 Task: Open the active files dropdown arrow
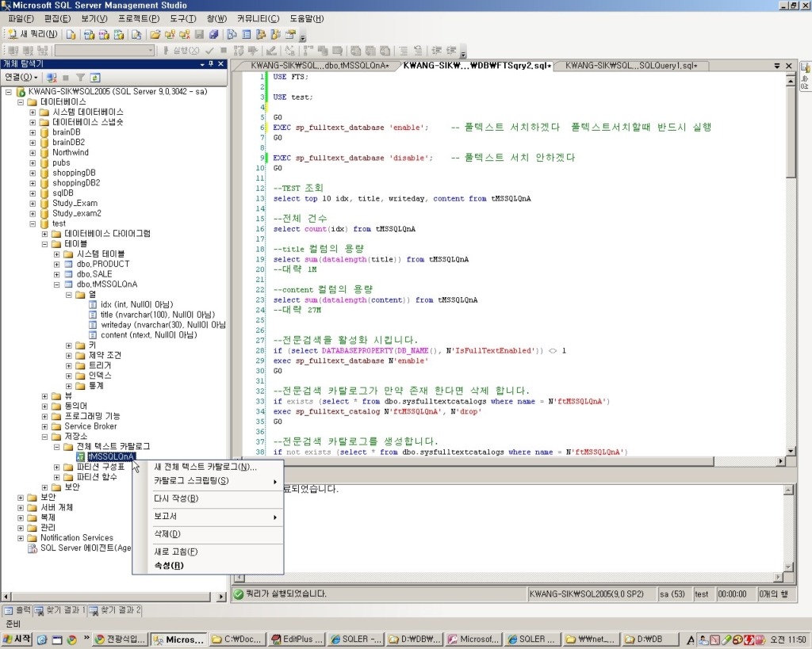(777, 66)
